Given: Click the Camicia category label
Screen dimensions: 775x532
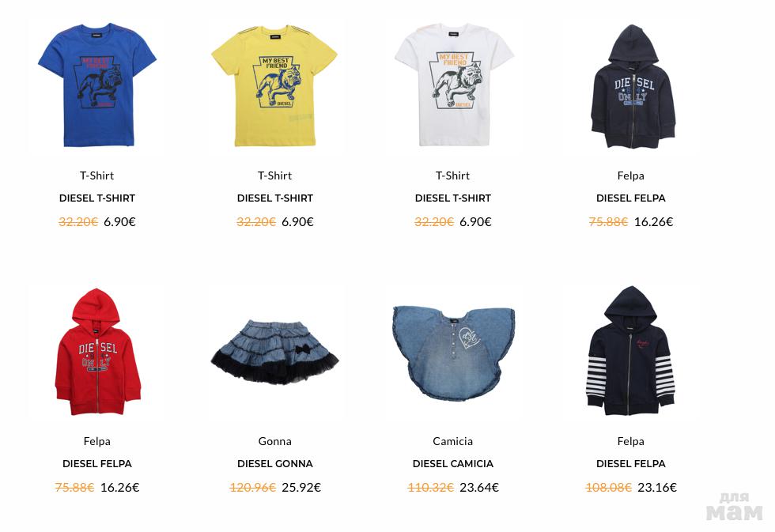Looking at the screenshot, I should (452, 441).
